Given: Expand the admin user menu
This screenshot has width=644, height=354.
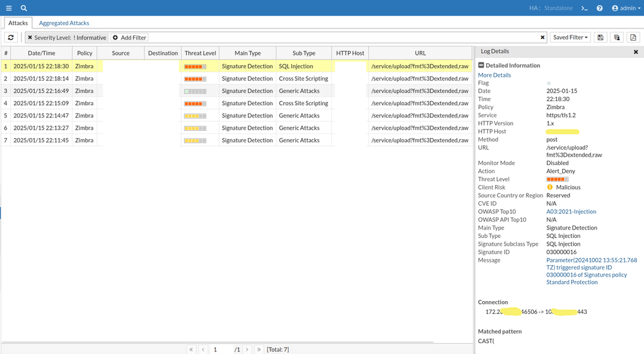Looking at the screenshot, I should [623, 8].
